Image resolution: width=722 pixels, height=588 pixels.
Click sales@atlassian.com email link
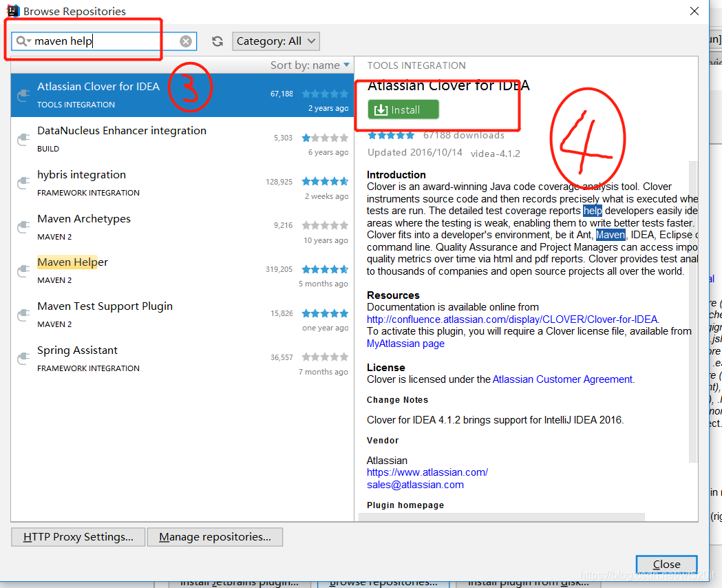[x=415, y=485]
